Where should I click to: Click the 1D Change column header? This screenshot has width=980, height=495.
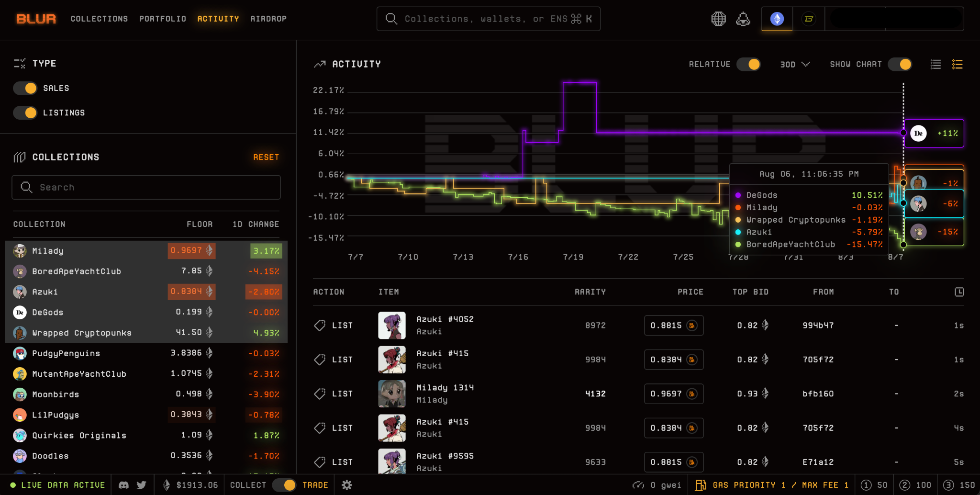(x=256, y=224)
